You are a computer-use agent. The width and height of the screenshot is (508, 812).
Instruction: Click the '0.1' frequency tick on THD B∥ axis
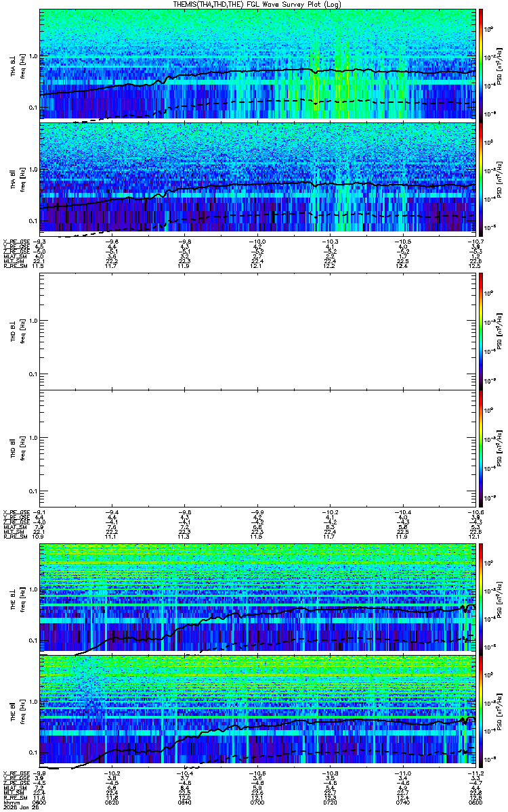point(33,490)
